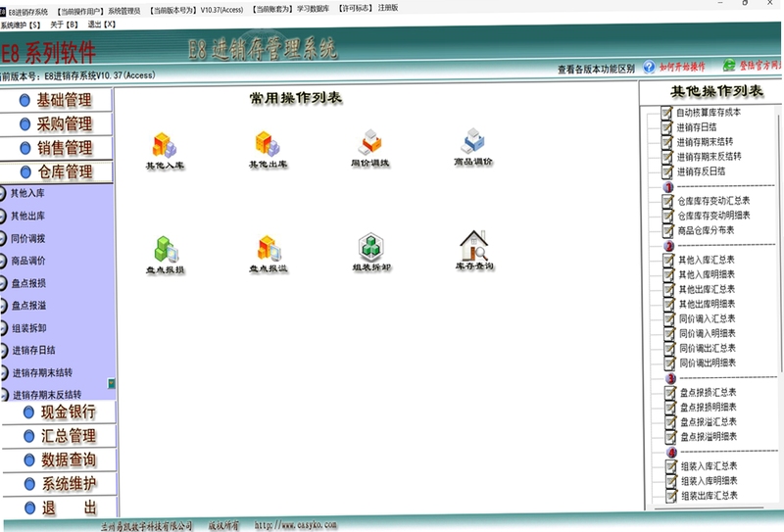Open the http://www.easyko.com link in footer
The width and height of the screenshot is (784, 532).
tap(296, 525)
